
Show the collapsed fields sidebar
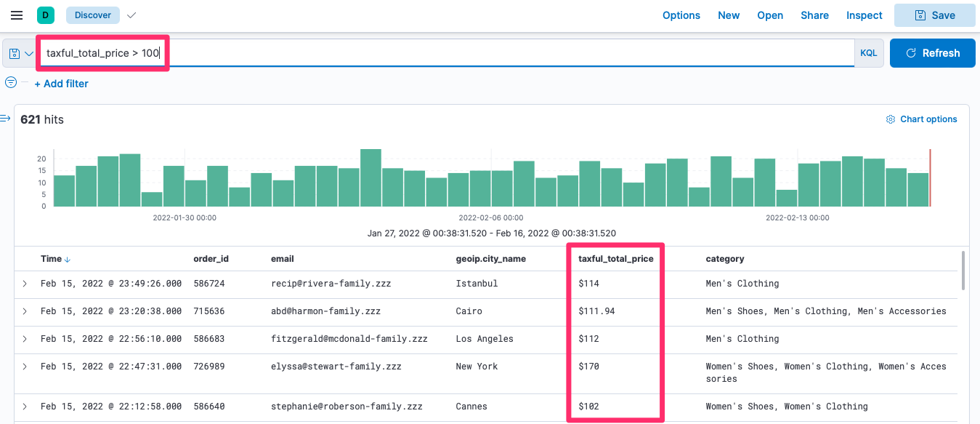(x=6, y=119)
